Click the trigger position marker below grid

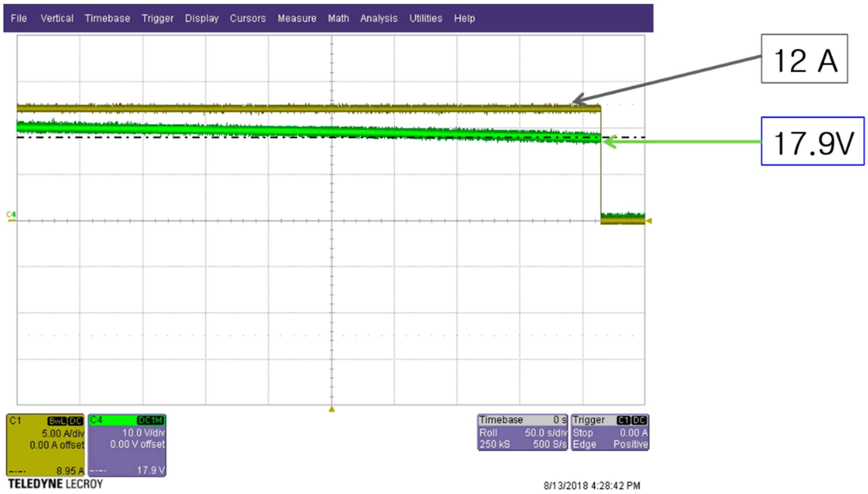[x=331, y=409]
